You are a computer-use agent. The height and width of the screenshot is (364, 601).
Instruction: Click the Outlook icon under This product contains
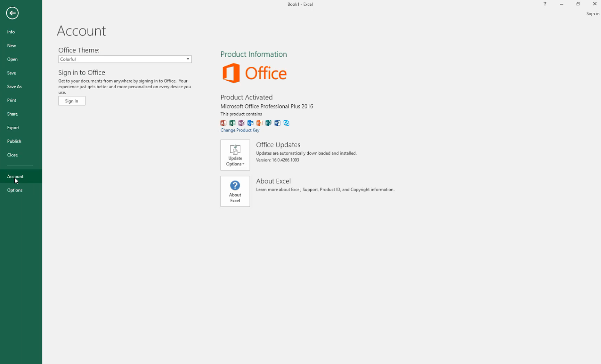click(250, 123)
